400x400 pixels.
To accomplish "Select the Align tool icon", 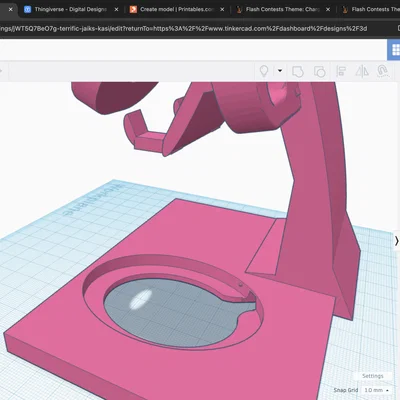I will point(341,71).
